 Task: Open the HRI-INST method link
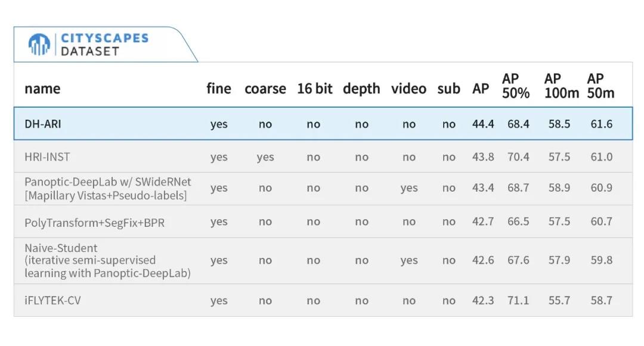[x=47, y=157]
